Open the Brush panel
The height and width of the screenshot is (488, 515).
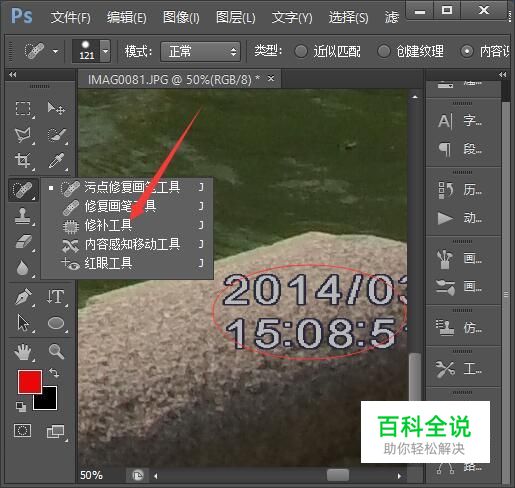coord(460,259)
